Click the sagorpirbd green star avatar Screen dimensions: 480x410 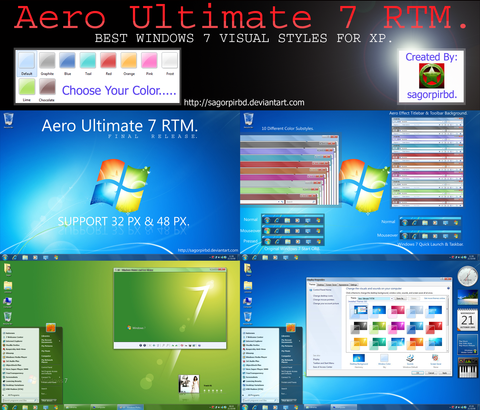click(432, 76)
